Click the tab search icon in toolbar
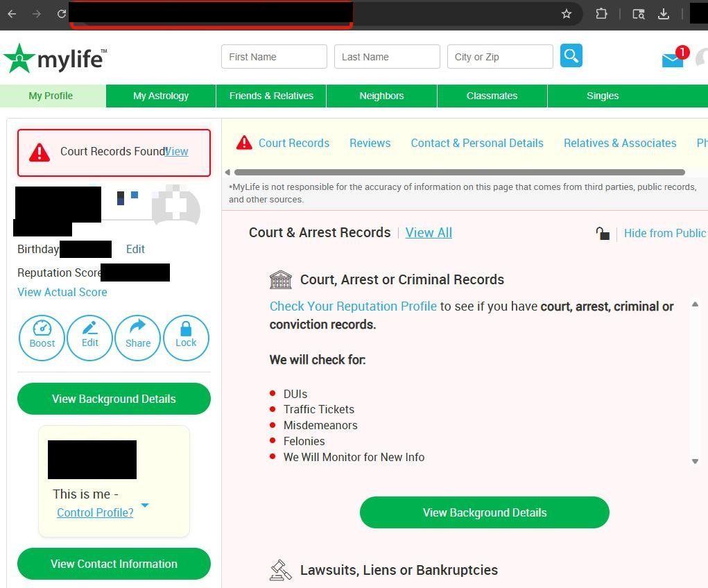The image size is (708, 588). coord(638,14)
